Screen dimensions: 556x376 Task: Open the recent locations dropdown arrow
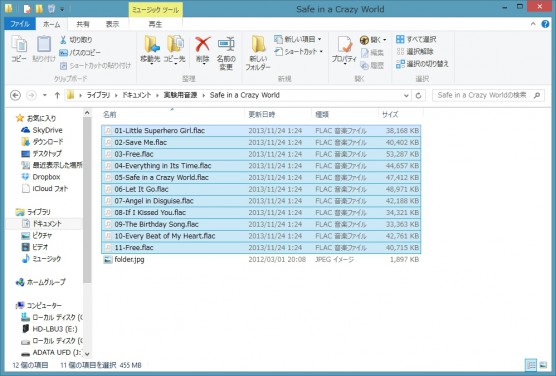pos(45,95)
